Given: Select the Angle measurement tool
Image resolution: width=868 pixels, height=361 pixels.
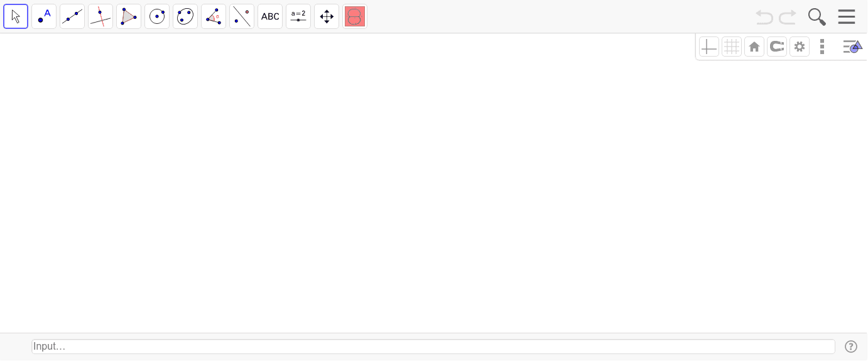Looking at the screenshot, I should click(x=214, y=16).
